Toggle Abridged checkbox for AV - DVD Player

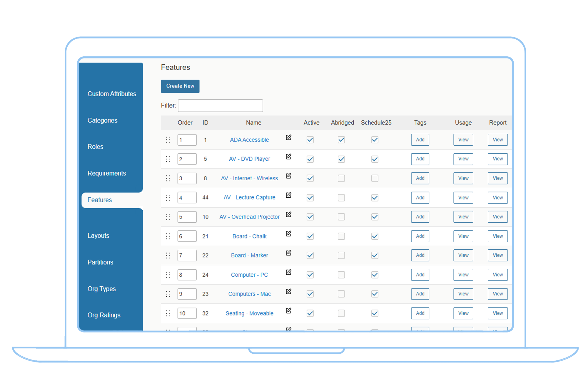point(341,159)
